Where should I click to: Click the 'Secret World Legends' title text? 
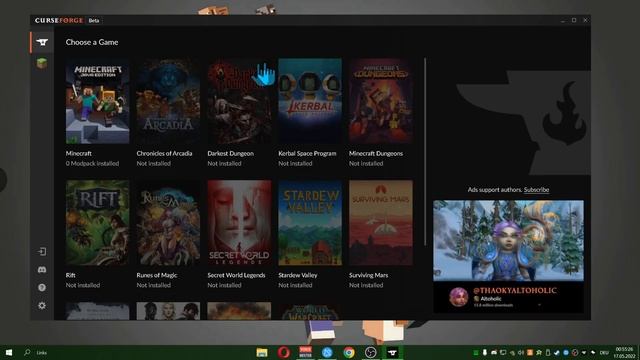tap(236, 275)
